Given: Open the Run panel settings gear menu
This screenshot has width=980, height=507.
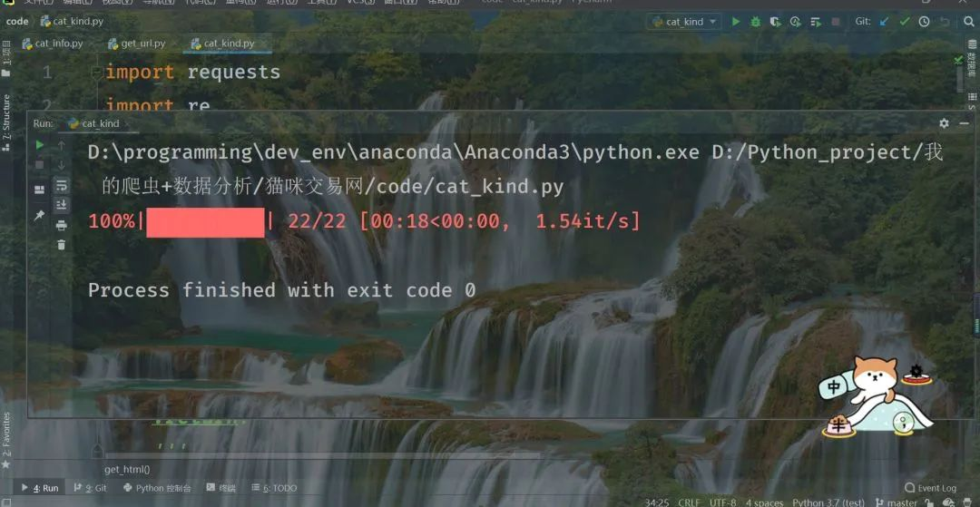Looking at the screenshot, I should [x=944, y=123].
